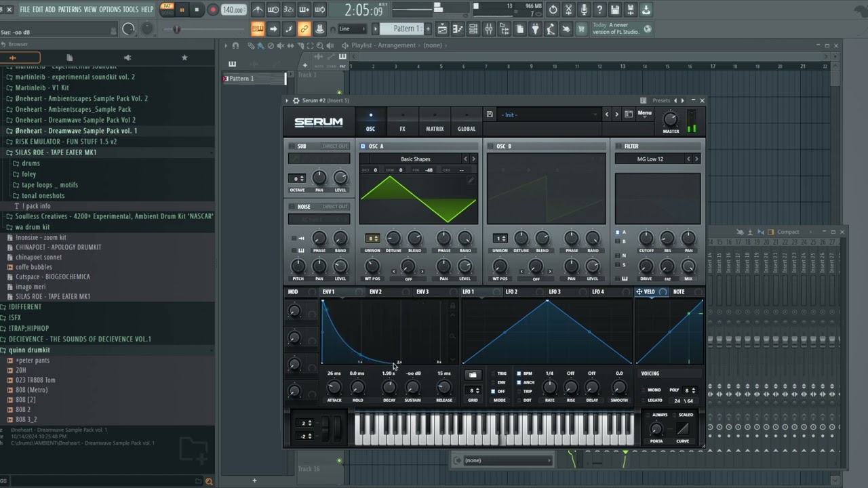This screenshot has width=868, height=488.
Task: Open the GLOBAL tab in Serum
Action: pos(467,122)
